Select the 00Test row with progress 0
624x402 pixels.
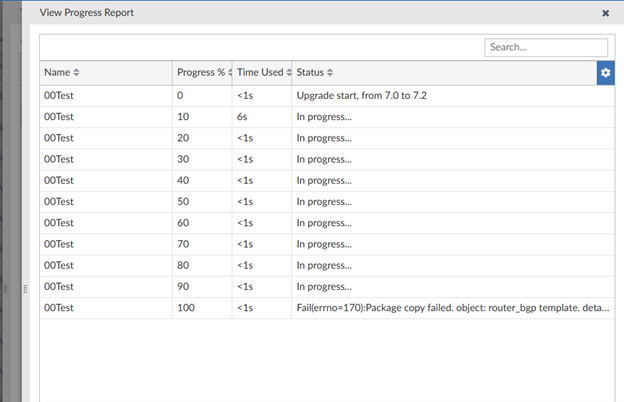[60, 96]
